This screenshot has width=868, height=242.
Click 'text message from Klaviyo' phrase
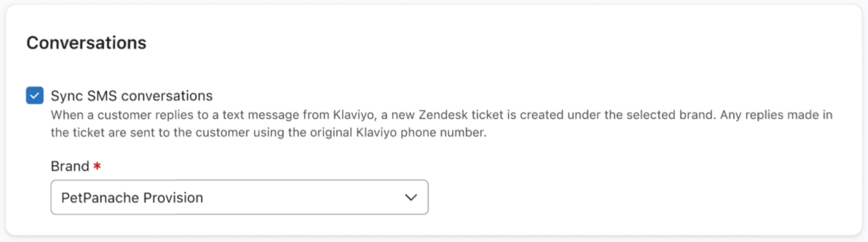[298, 115]
